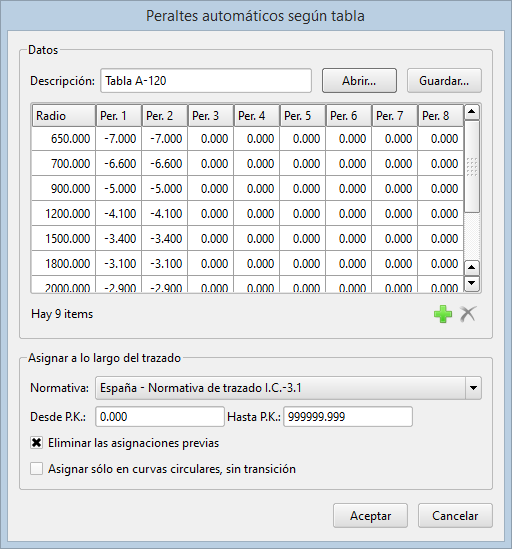Click Per. 3 cell in the 650.000 row

pyautogui.click(x=211, y=139)
